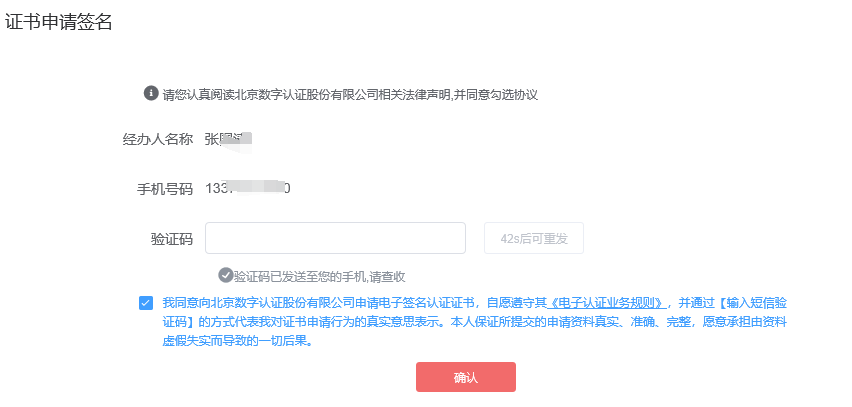Click the 手机号码 label

pyautogui.click(x=164, y=188)
